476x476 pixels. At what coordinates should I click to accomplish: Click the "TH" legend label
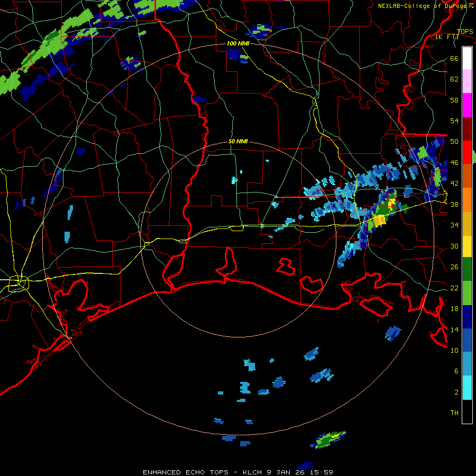(454, 413)
